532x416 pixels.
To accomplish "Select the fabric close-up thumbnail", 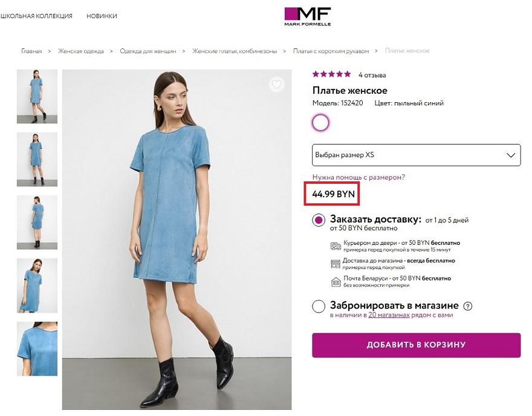I will coord(37,349).
